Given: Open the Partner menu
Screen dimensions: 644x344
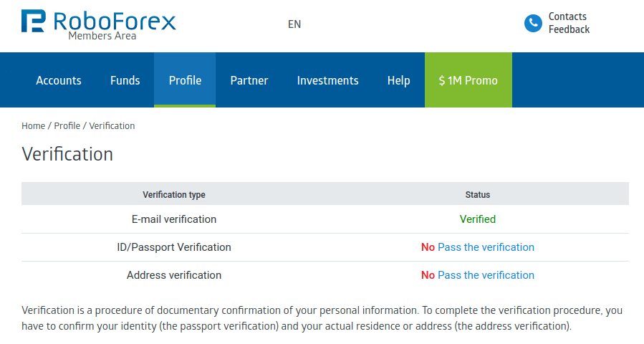Looking at the screenshot, I should pos(249,80).
